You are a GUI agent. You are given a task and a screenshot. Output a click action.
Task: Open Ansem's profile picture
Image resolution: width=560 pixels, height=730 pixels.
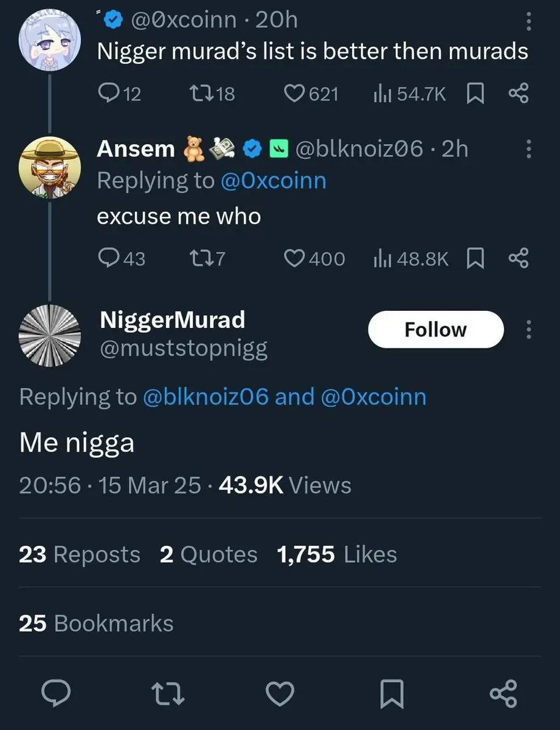pyautogui.click(x=49, y=165)
